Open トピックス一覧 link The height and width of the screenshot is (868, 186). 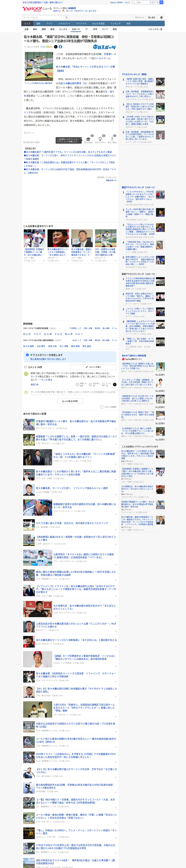pyautogui.click(x=155, y=29)
